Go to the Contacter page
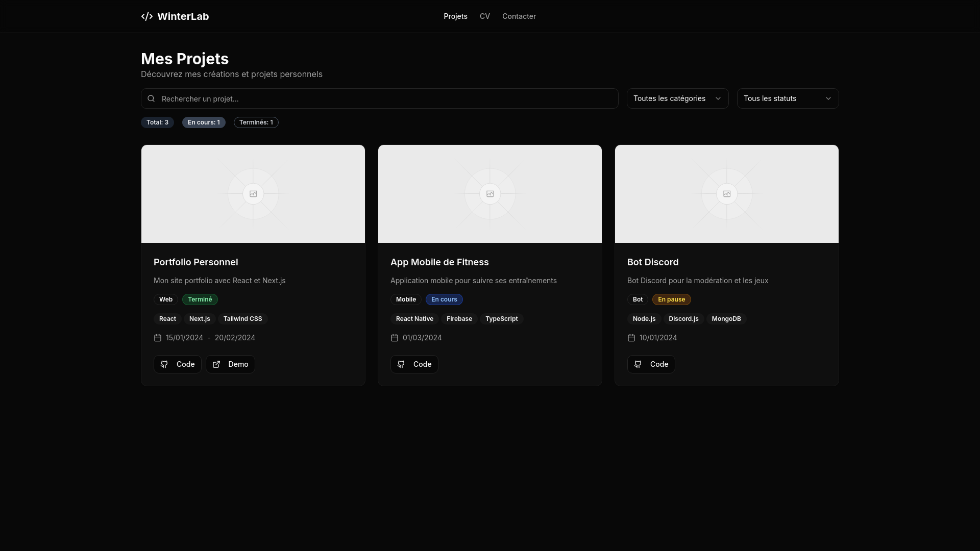This screenshot has width=980, height=551. (519, 16)
